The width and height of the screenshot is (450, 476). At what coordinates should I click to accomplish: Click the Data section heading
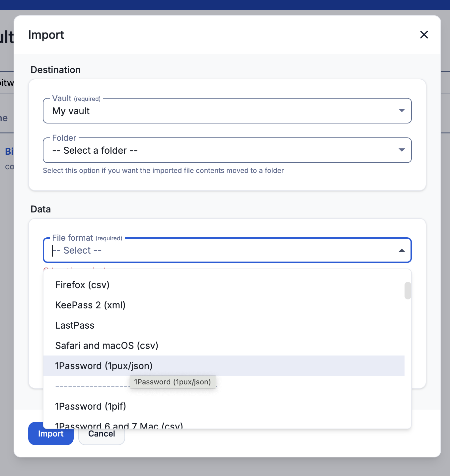pyautogui.click(x=41, y=209)
